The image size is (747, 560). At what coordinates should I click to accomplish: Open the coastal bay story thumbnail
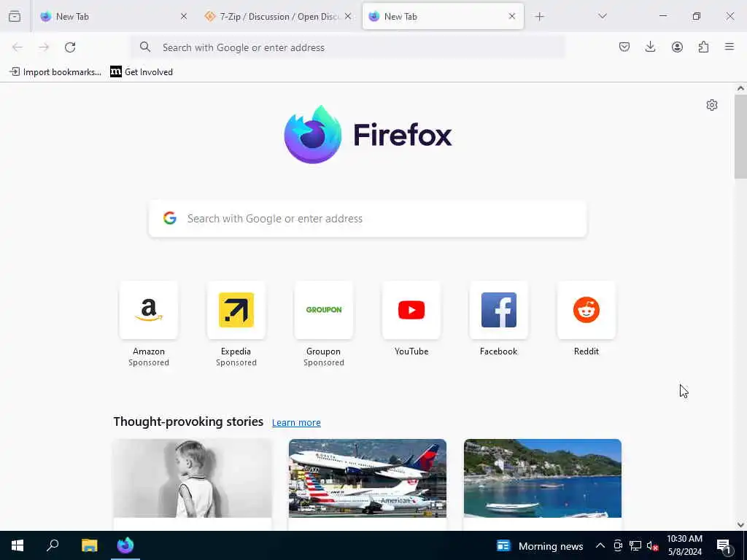coord(543,478)
